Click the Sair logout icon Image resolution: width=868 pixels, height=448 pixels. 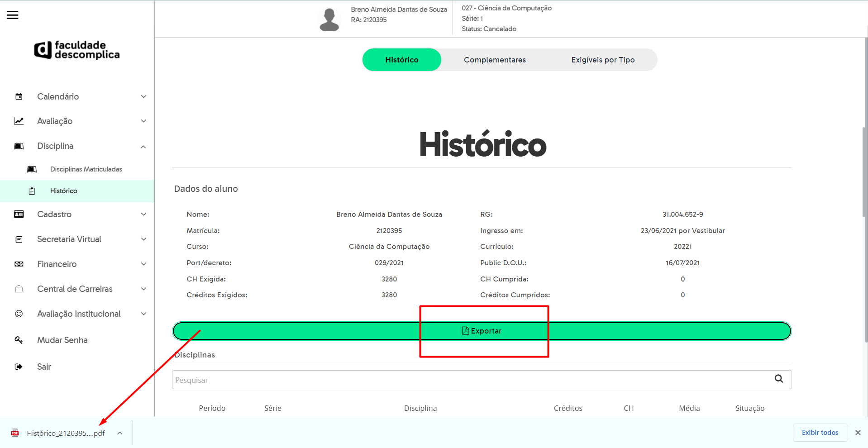[x=19, y=367]
